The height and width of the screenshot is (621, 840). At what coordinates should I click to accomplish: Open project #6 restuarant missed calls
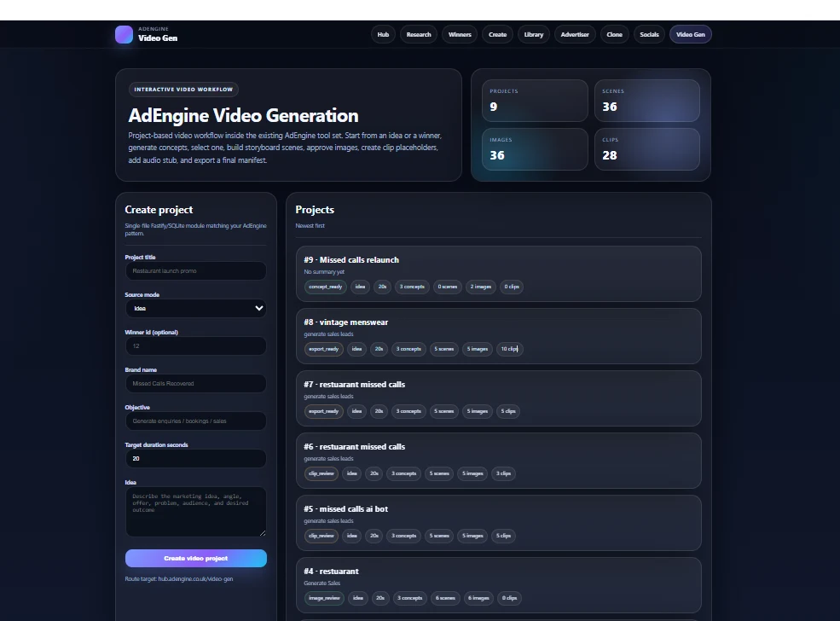(x=498, y=461)
